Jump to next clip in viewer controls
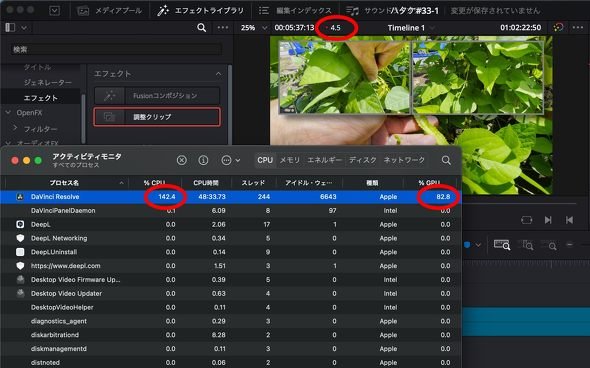This screenshot has width=590, height=368. point(548,220)
